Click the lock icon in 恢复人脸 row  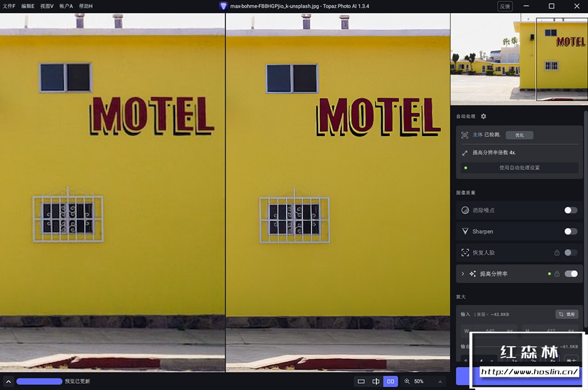557,253
